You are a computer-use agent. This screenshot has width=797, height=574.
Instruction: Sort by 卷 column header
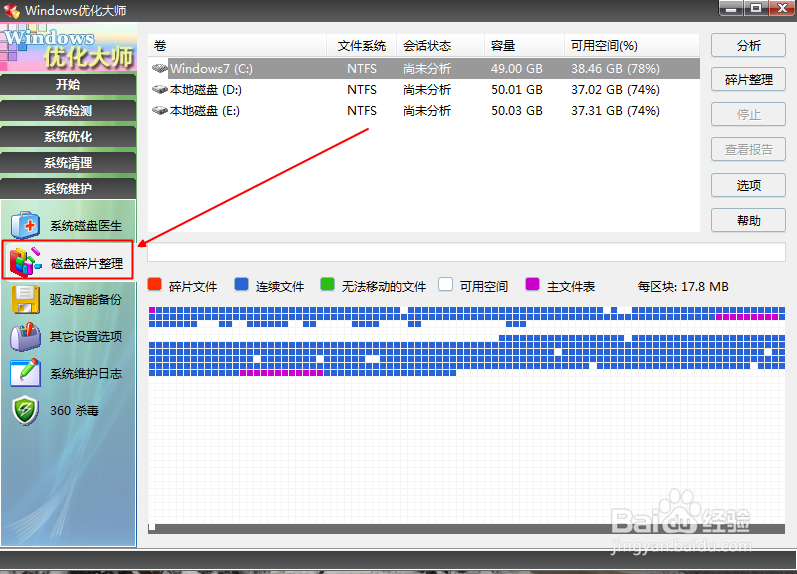pyautogui.click(x=237, y=46)
